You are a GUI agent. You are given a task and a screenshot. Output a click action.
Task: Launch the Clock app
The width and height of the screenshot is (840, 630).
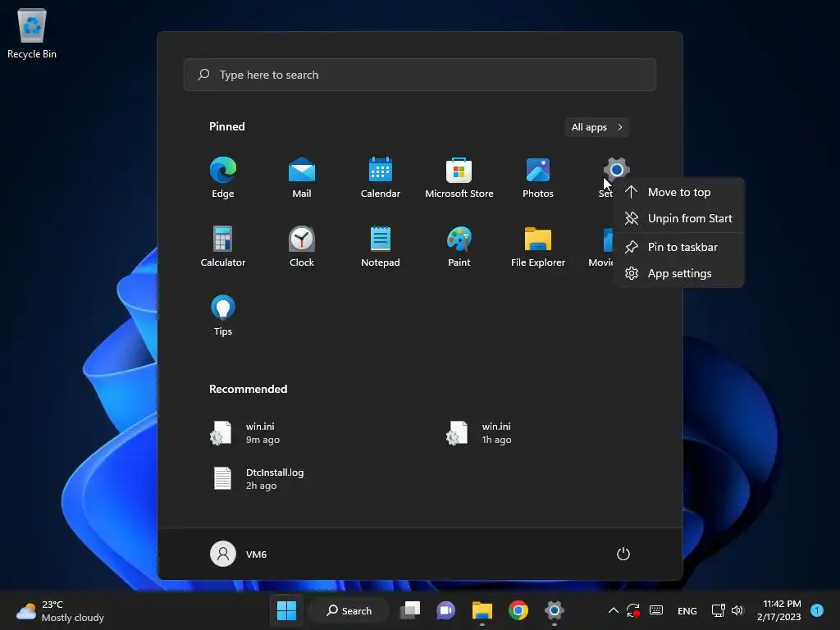click(302, 246)
